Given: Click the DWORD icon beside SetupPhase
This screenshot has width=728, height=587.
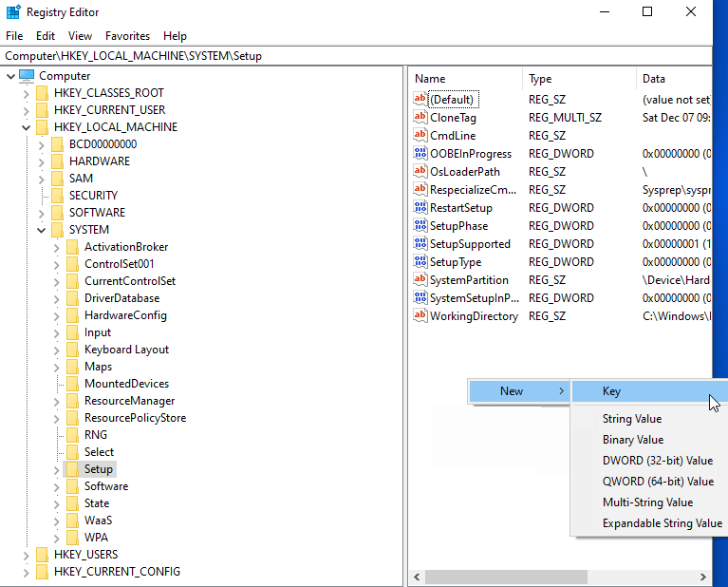Looking at the screenshot, I should pos(420,226).
